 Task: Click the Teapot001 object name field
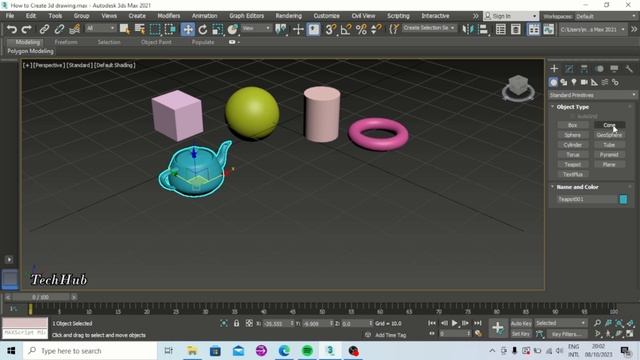click(587, 199)
